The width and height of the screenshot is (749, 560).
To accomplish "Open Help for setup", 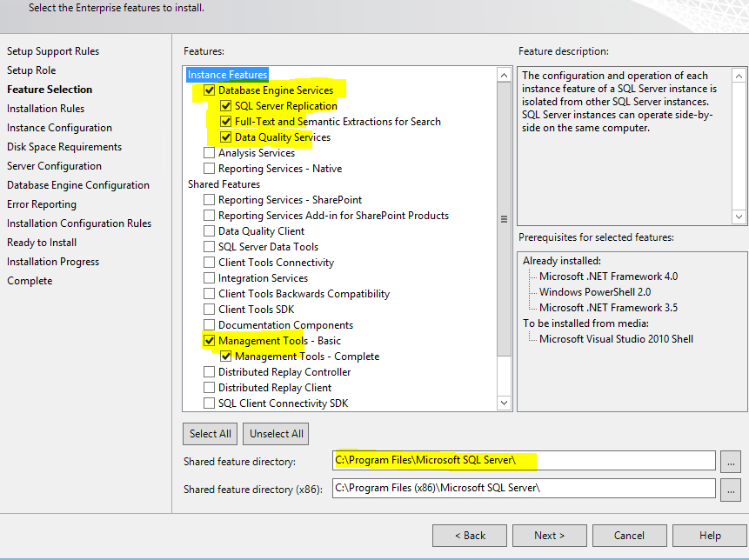I will pyautogui.click(x=710, y=536).
